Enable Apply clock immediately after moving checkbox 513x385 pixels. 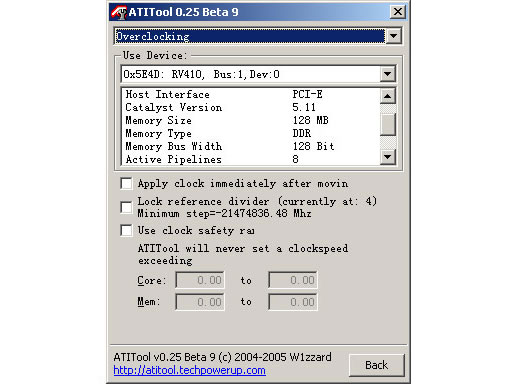[x=126, y=183]
